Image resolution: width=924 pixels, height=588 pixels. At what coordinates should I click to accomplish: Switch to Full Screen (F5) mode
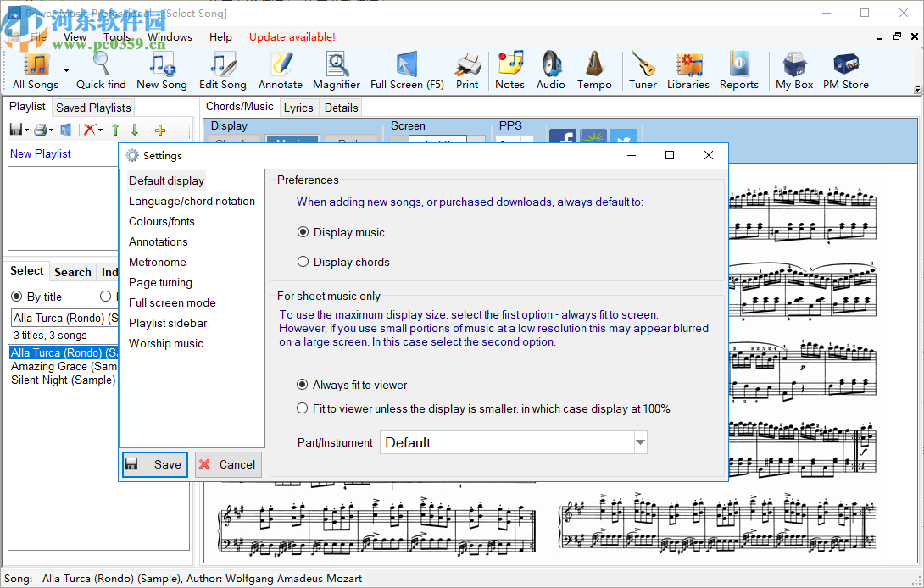[x=407, y=71]
